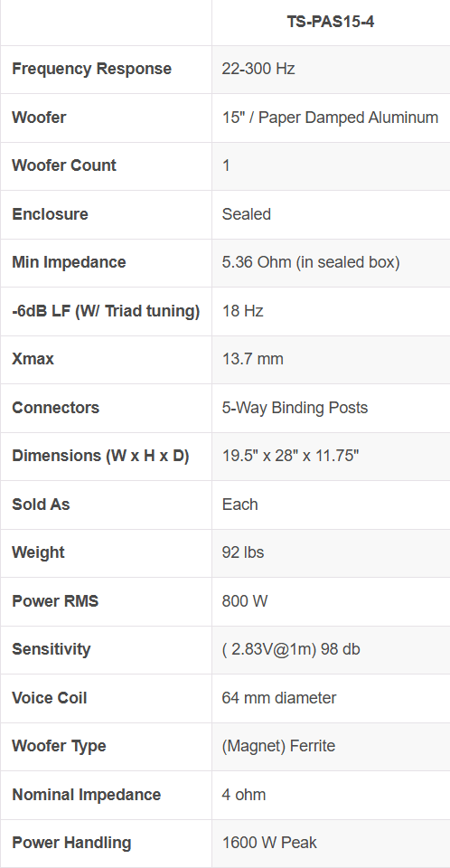Click the TS-PAS15-4 column header
The height and width of the screenshot is (868, 450).
point(331,22)
